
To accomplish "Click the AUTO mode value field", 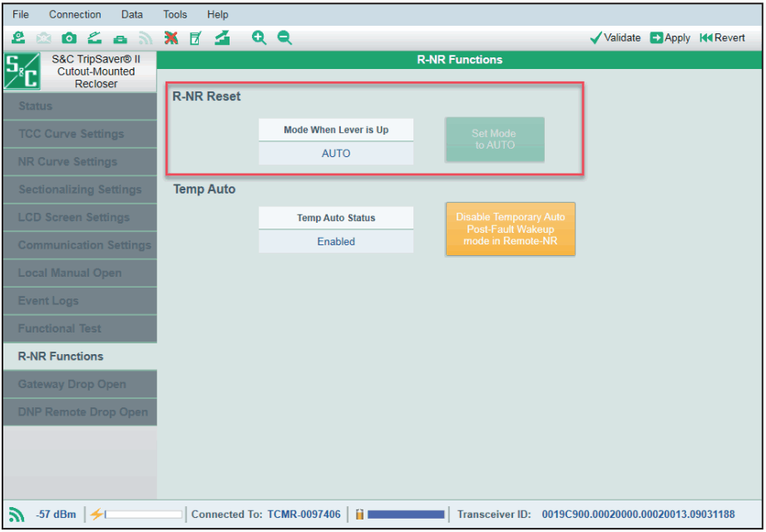I will click(336, 153).
